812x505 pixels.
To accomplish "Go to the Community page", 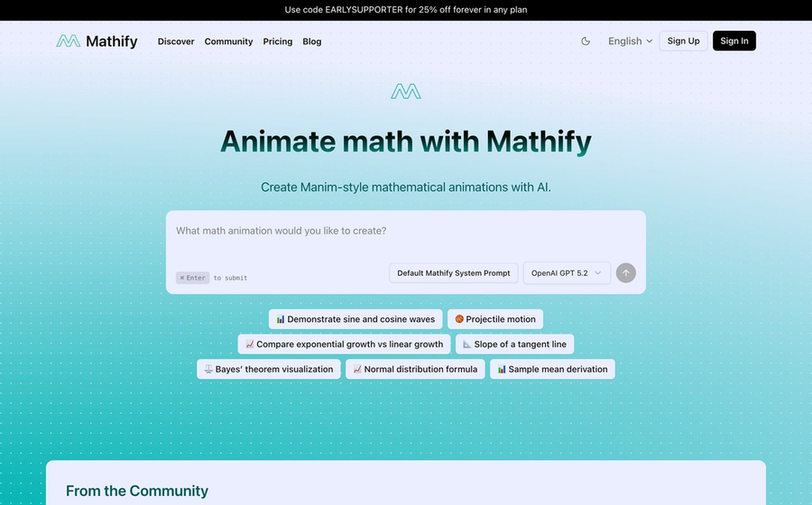I will coord(228,41).
